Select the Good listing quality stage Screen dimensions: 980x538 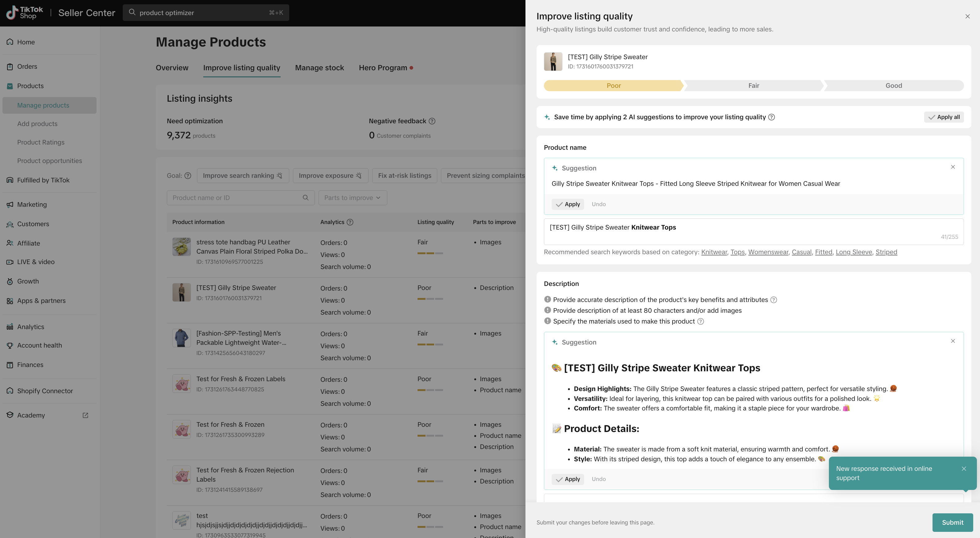[x=893, y=86]
